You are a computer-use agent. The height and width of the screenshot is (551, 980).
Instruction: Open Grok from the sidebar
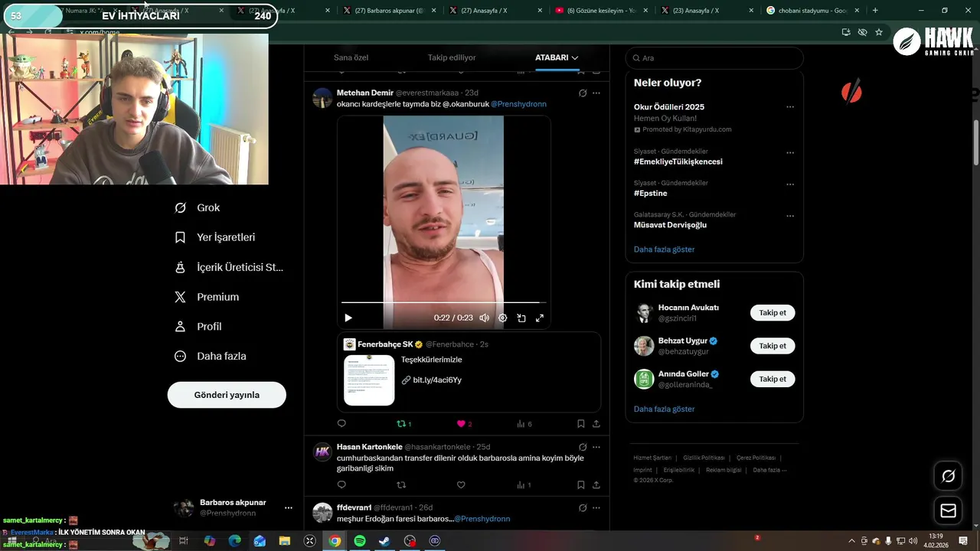click(x=198, y=207)
